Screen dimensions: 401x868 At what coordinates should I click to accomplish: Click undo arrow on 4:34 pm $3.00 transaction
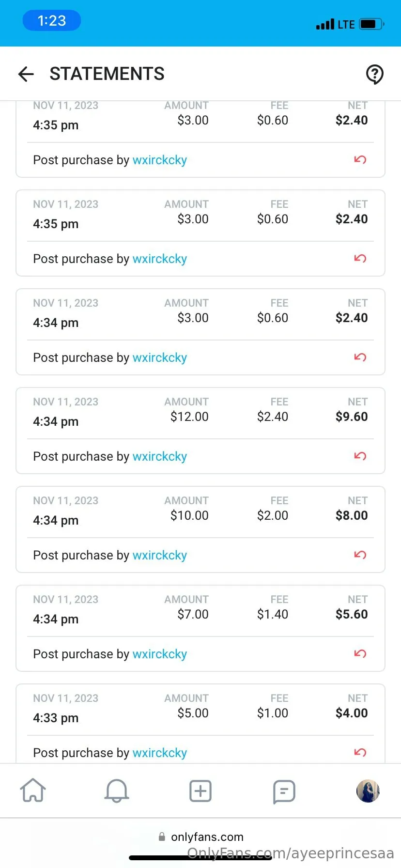coord(360,357)
